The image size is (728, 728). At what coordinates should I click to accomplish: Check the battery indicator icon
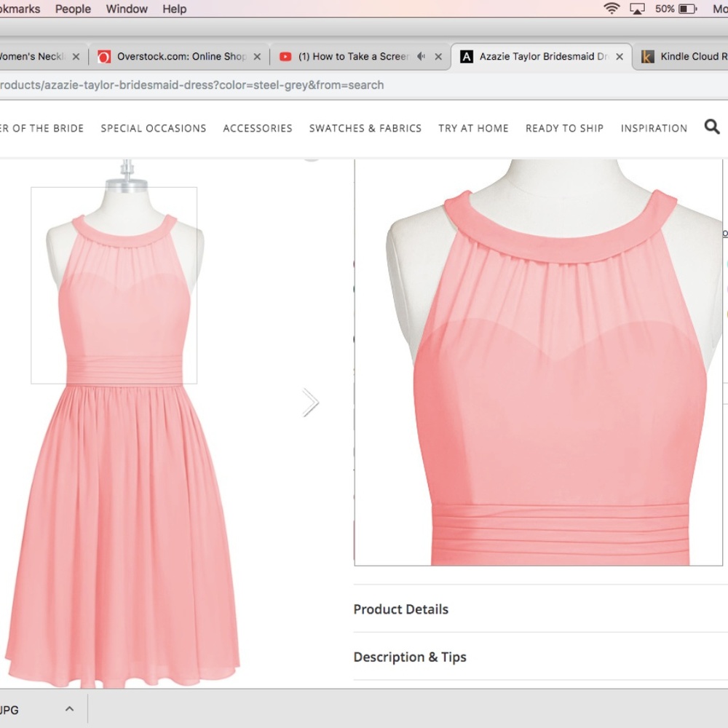pos(688,9)
